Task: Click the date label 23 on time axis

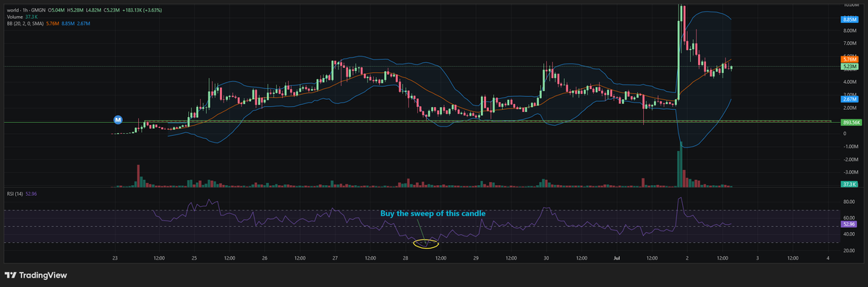Action: [x=116, y=257]
